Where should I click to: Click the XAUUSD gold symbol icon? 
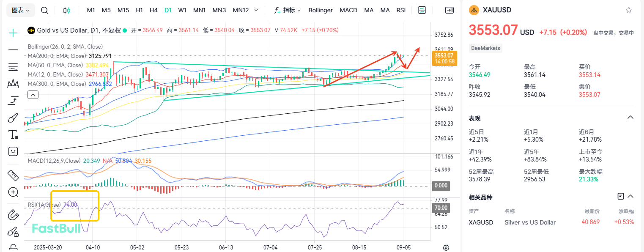click(474, 10)
